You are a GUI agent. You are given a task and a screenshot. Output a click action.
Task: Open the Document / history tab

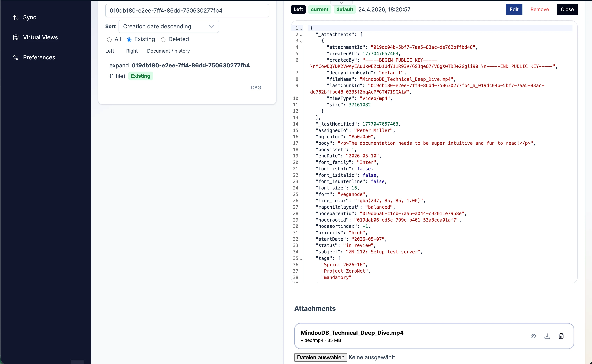tap(168, 51)
